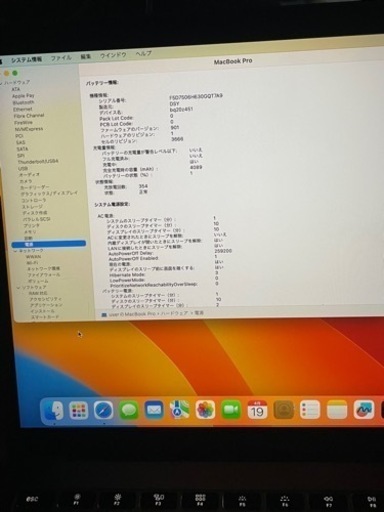Open Finder from the Dock
Viewport: 384px width, 512px height.
coord(53,410)
